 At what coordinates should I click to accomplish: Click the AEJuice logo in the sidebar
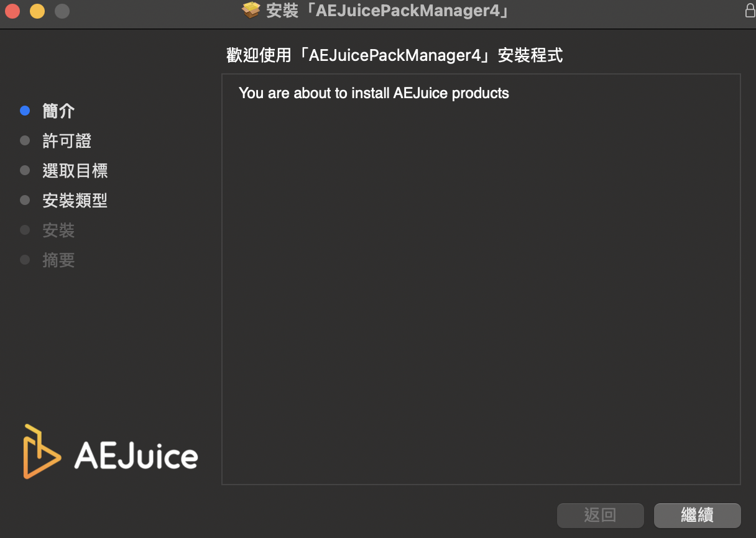[111, 452]
